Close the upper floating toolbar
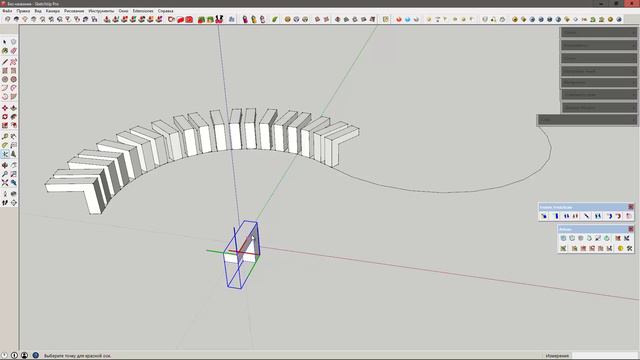 pos(631,207)
